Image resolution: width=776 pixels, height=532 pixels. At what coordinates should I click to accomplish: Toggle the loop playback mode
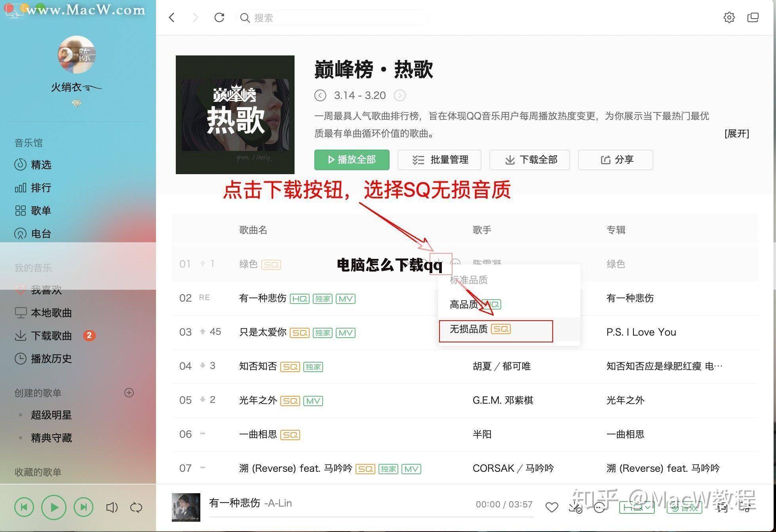click(x=136, y=507)
